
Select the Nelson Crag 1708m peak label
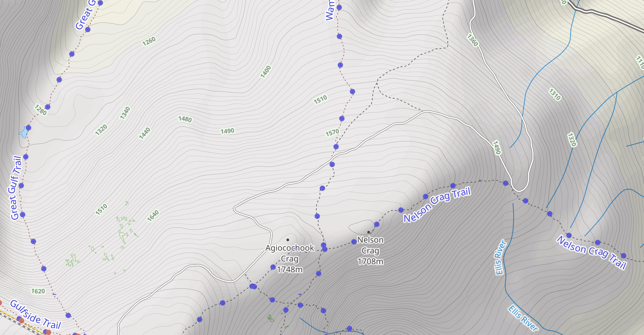point(370,250)
